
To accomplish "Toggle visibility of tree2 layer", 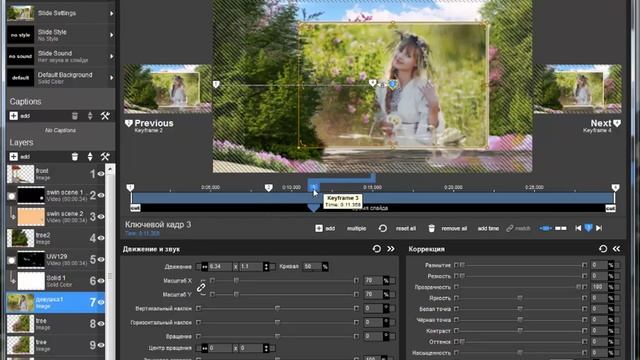I will (101, 238).
